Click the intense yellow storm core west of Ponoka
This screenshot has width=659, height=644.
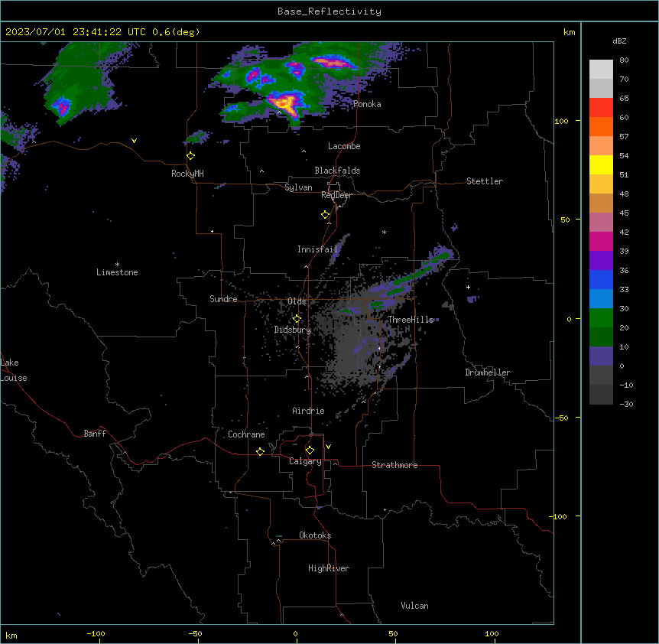click(x=284, y=102)
